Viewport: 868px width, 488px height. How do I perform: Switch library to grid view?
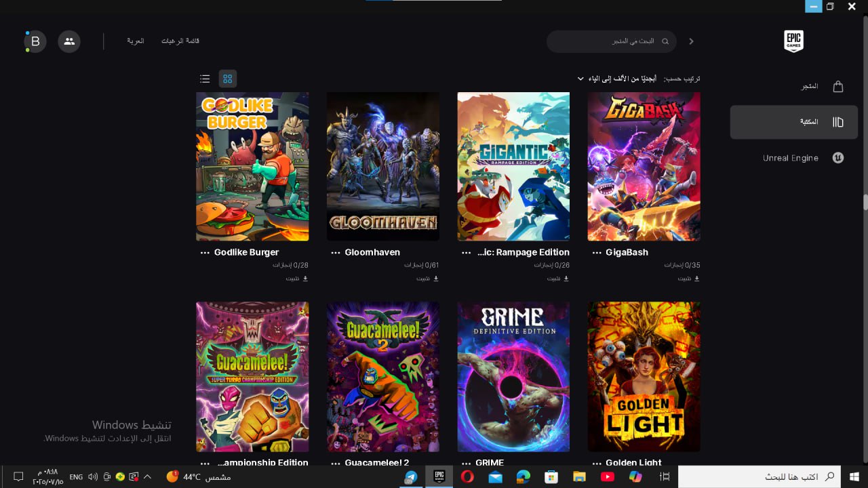[x=228, y=79]
